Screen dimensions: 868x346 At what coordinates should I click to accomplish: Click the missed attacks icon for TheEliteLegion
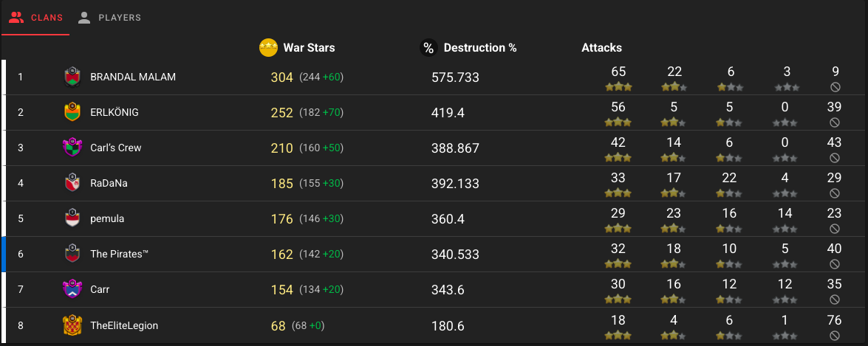(835, 336)
